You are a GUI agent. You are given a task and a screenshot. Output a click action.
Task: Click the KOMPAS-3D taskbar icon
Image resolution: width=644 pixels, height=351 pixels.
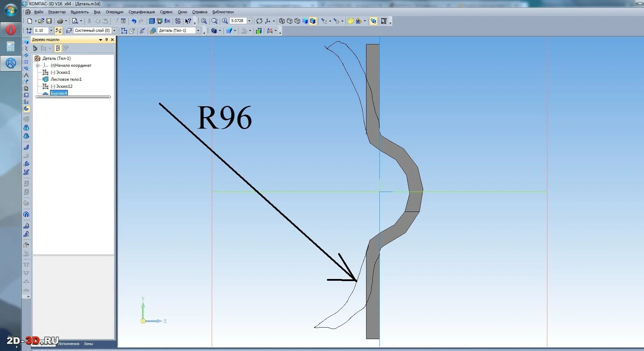point(10,63)
